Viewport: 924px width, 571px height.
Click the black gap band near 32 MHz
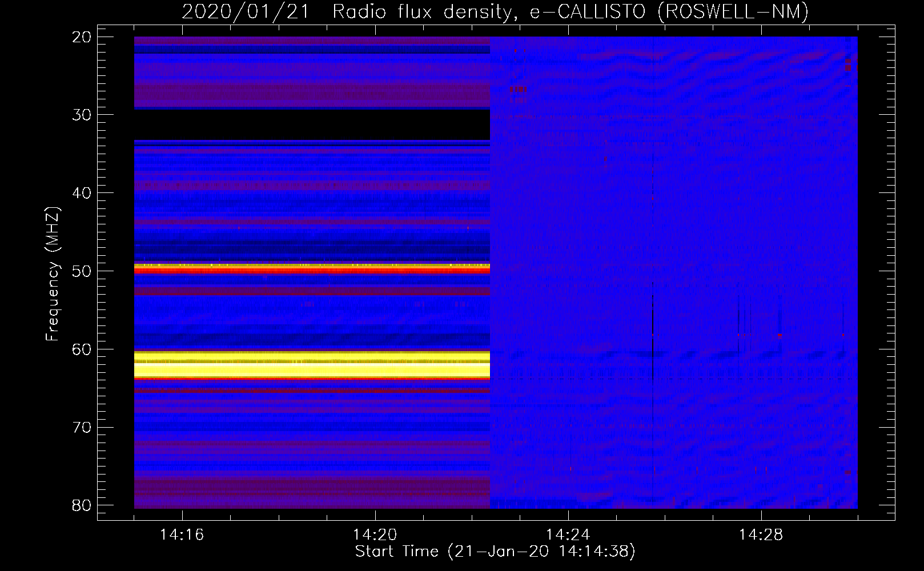[312, 124]
